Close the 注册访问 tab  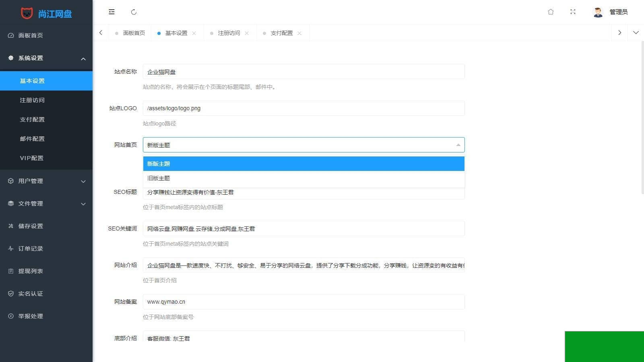tap(247, 33)
